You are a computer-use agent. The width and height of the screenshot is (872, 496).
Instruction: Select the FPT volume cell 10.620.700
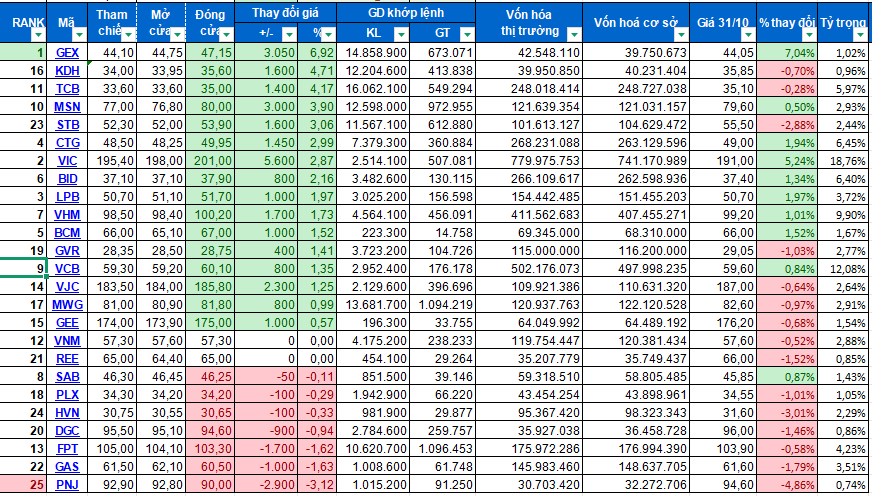tap(373, 449)
